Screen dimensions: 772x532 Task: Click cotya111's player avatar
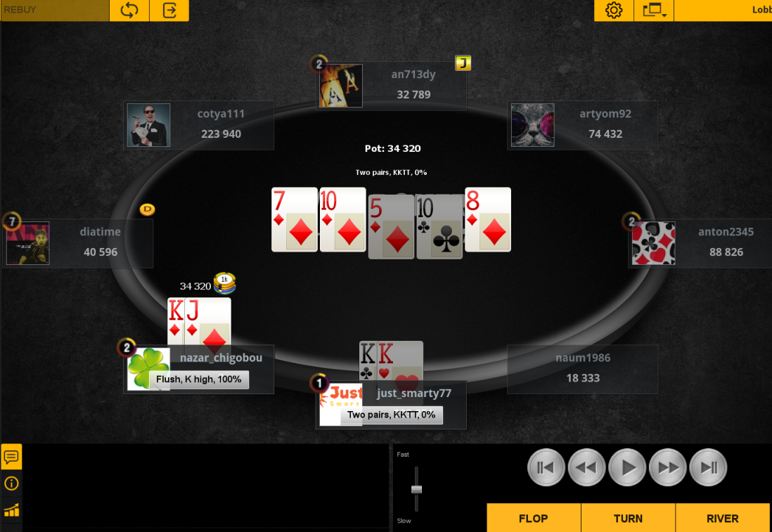pos(148,125)
